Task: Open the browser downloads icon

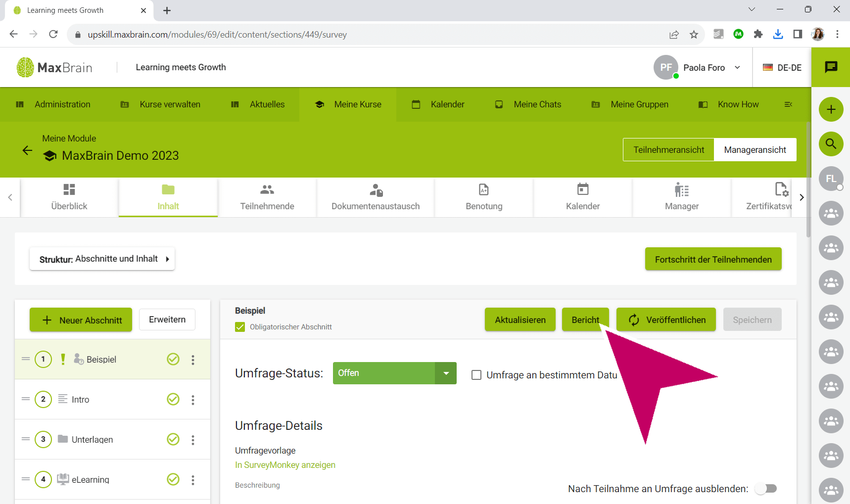Action: [778, 34]
